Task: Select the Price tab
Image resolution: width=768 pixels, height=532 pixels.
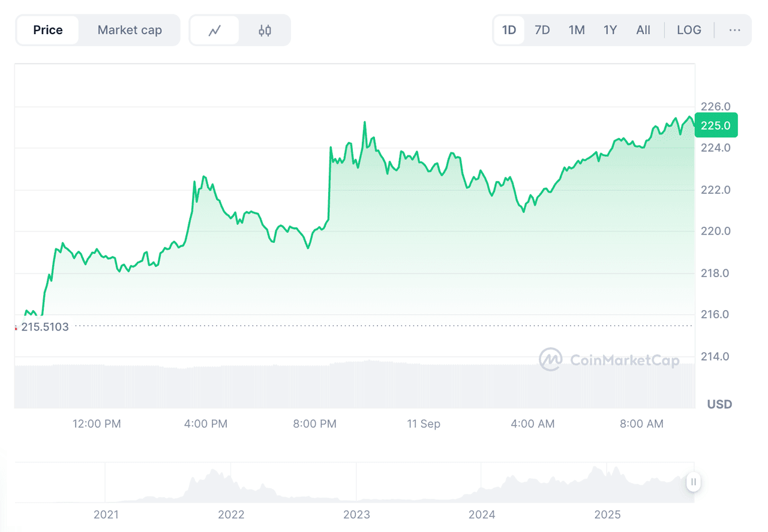Action: [48, 30]
